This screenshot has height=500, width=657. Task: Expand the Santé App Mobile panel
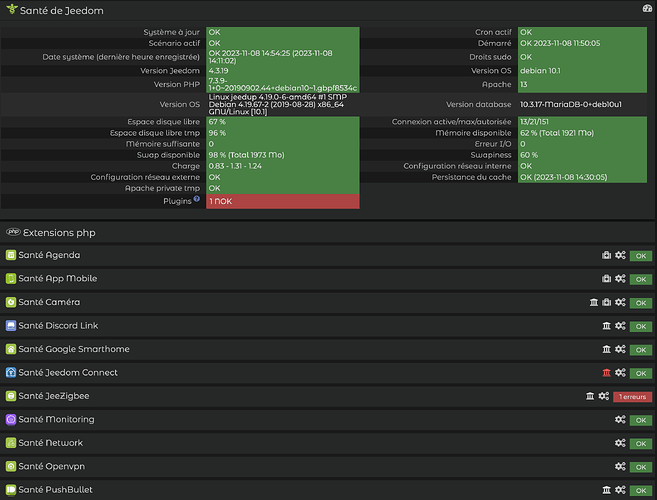[57, 279]
